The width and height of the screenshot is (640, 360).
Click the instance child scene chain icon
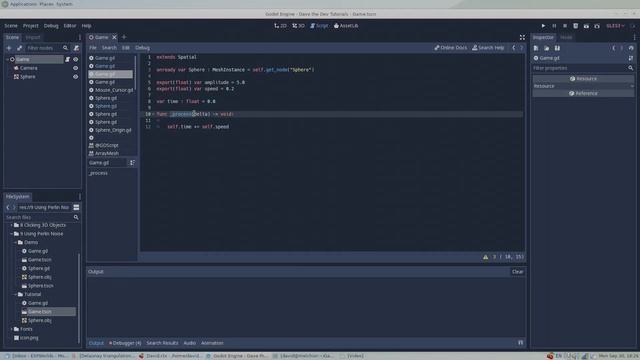tap(19, 48)
